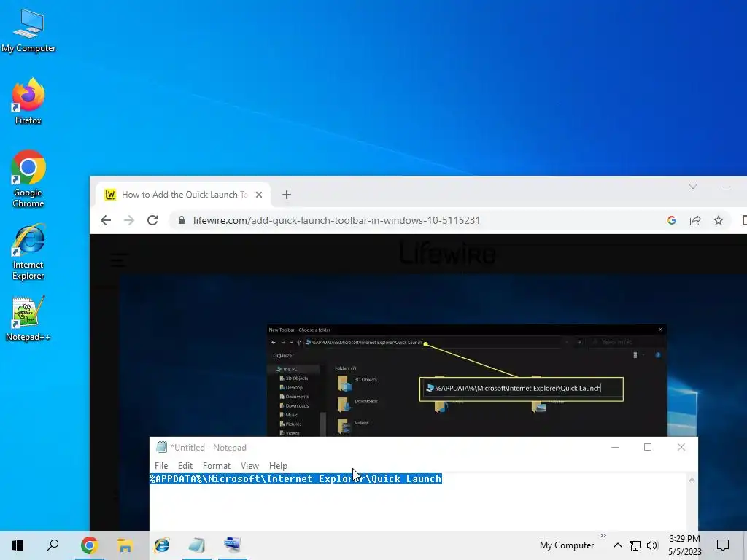Open Internet Explorer desktop shortcut
Viewport: 747px width, 560px height.
pos(28,252)
